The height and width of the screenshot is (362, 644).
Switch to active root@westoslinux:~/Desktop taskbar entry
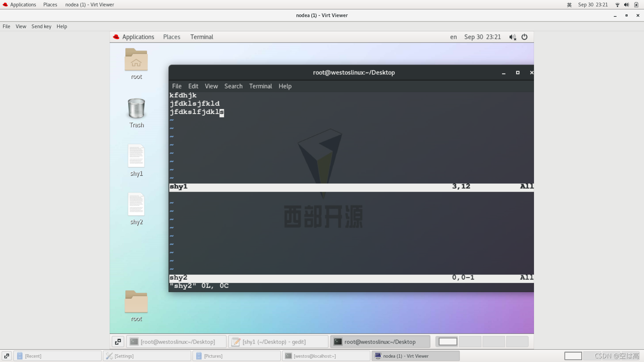point(380,342)
